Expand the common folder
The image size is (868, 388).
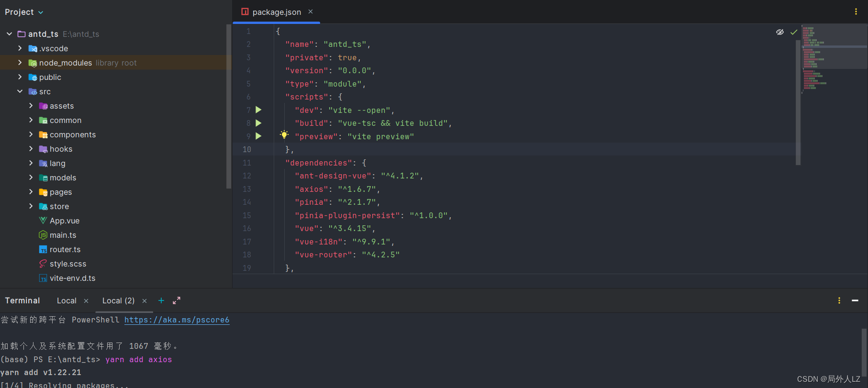click(x=31, y=120)
